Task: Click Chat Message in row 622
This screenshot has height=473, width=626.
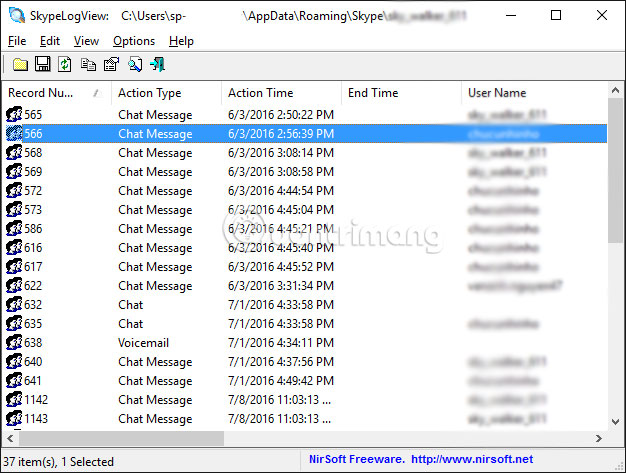Action: point(155,286)
